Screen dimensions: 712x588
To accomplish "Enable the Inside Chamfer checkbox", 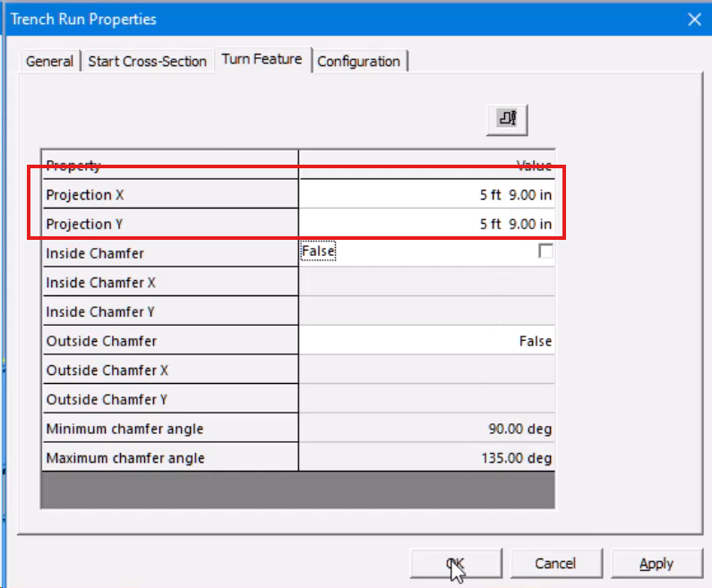I will (545, 252).
